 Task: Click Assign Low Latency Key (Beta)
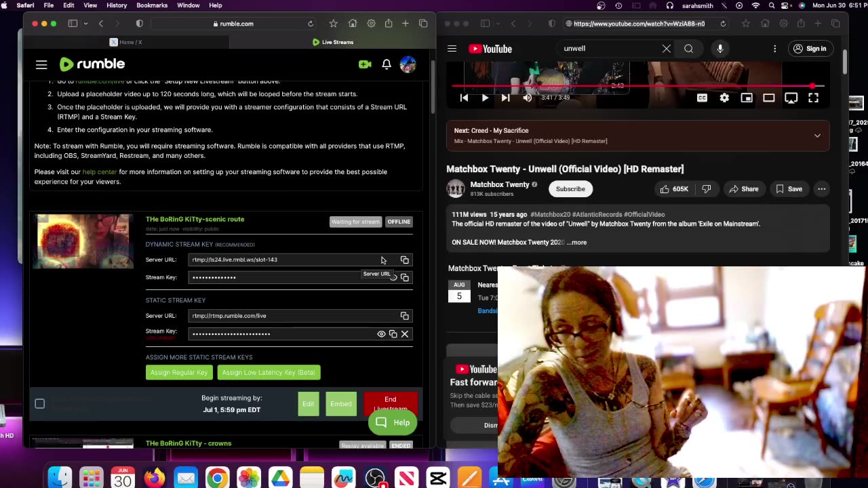click(x=269, y=372)
